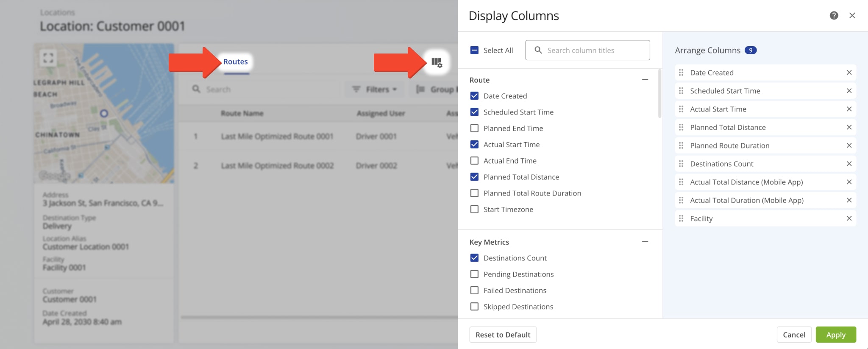
Task: Remove Scheduled Start Time from Arrange Columns
Action: tap(849, 91)
